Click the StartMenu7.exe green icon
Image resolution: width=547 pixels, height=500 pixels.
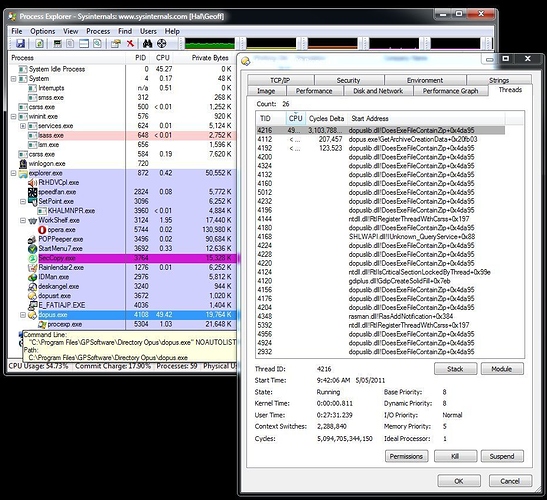(32, 249)
